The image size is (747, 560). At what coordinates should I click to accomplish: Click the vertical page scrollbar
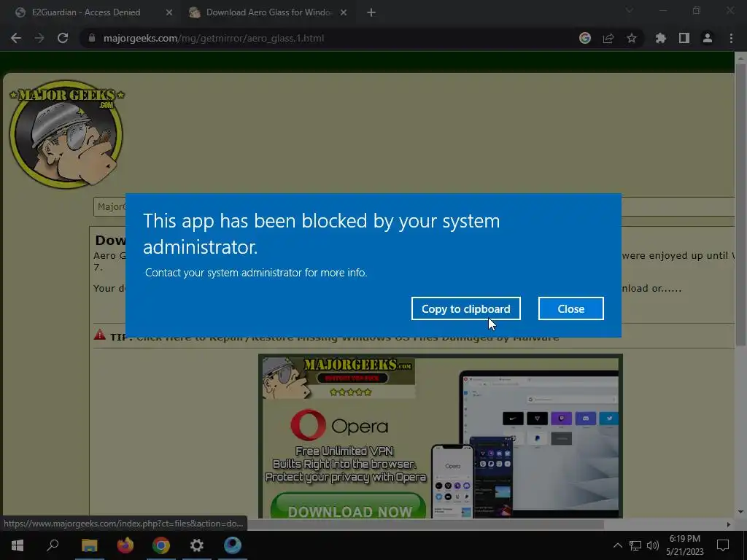740,205
